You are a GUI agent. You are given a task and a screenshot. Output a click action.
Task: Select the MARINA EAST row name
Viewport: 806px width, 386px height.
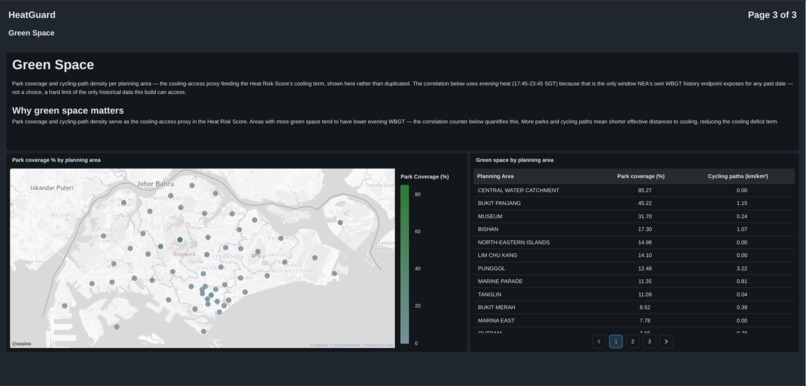coord(496,320)
